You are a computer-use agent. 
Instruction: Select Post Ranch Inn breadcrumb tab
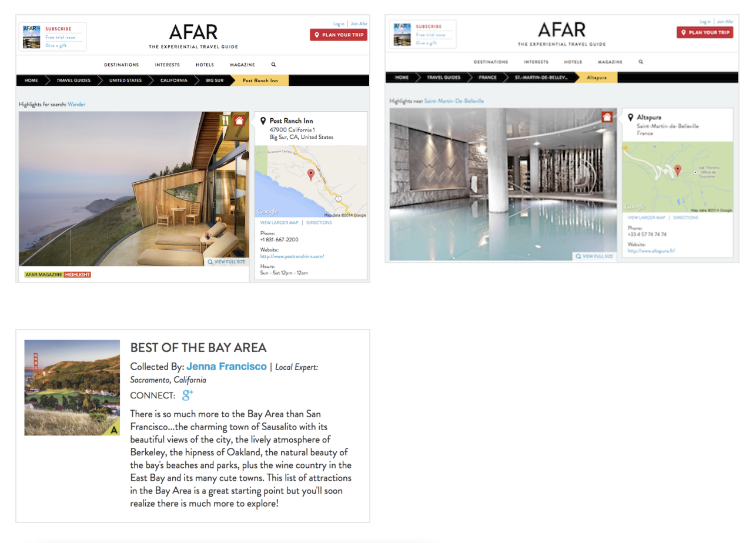(x=260, y=81)
